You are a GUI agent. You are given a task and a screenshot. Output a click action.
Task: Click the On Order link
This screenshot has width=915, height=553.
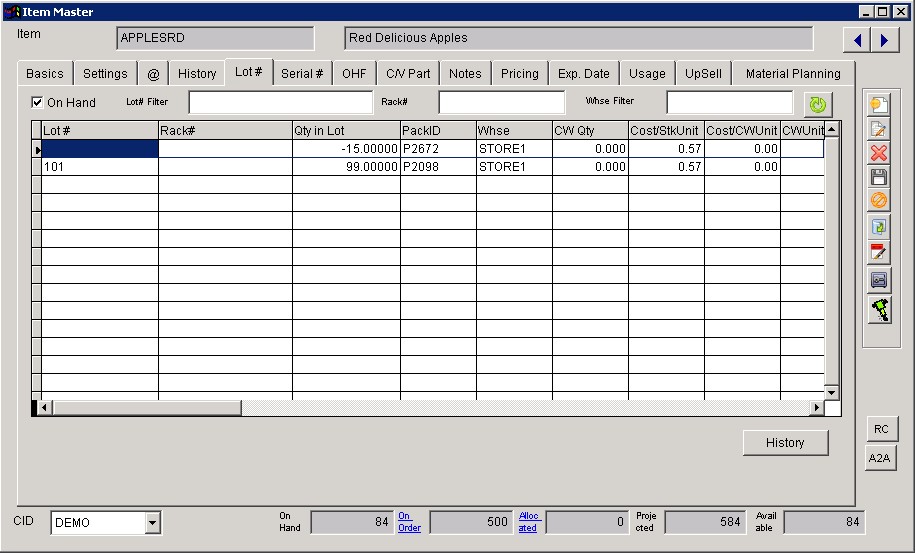409,522
